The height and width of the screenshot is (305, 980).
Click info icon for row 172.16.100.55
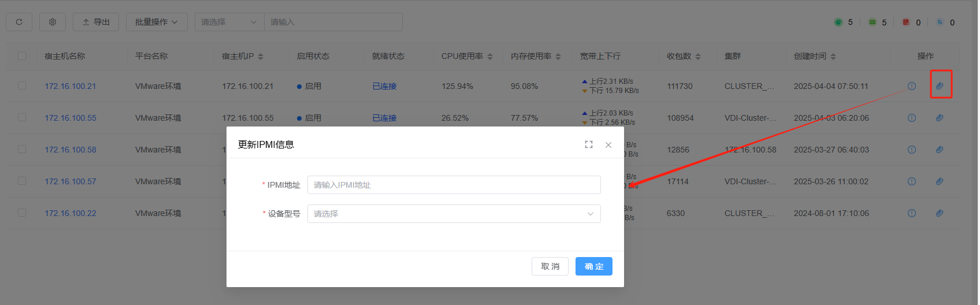(912, 118)
